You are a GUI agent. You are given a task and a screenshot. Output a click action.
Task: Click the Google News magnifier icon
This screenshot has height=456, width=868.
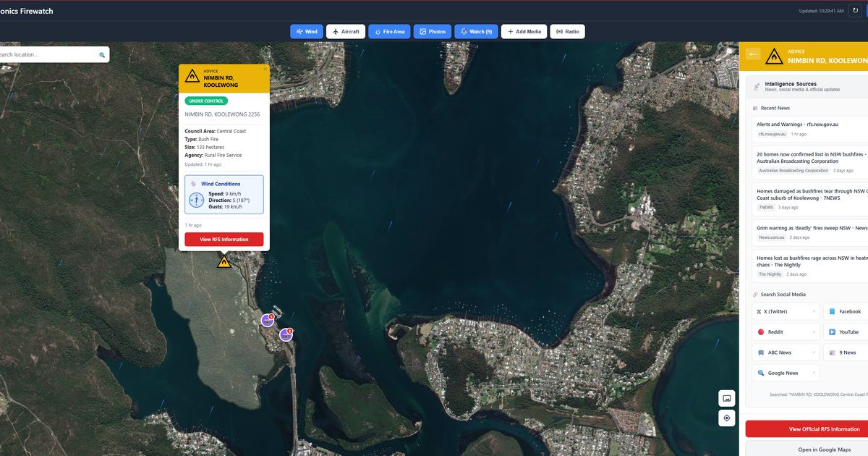pos(761,373)
